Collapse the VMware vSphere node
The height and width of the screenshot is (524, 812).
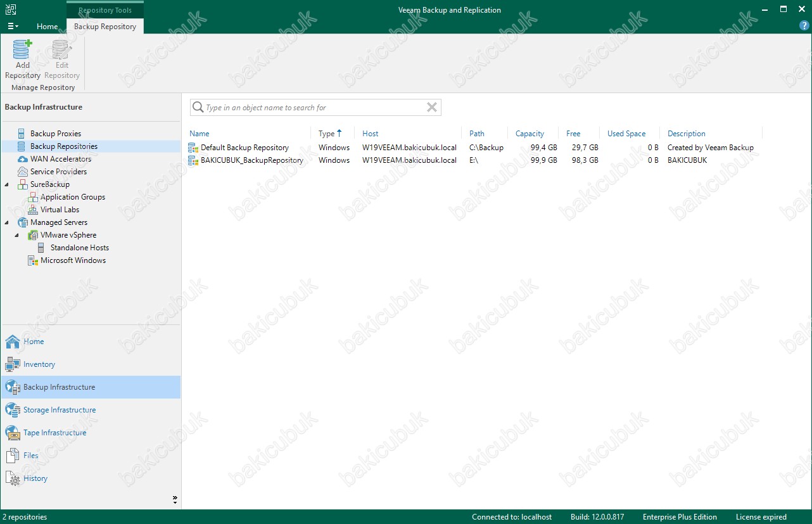pyautogui.click(x=17, y=235)
